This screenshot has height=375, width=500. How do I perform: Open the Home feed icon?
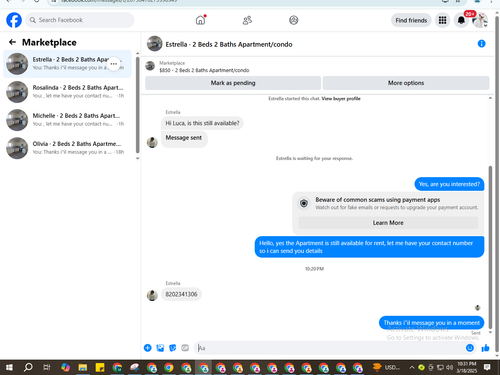(x=200, y=20)
